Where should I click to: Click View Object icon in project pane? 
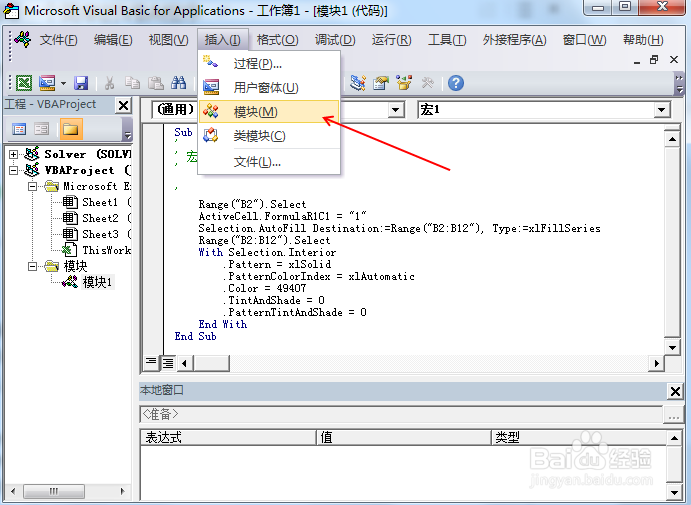pos(42,130)
